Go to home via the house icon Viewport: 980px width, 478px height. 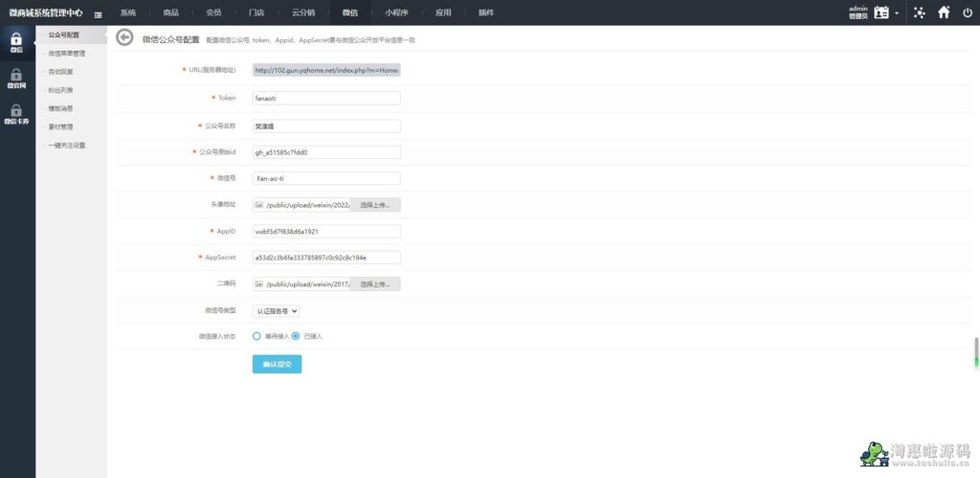coord(945,12)
